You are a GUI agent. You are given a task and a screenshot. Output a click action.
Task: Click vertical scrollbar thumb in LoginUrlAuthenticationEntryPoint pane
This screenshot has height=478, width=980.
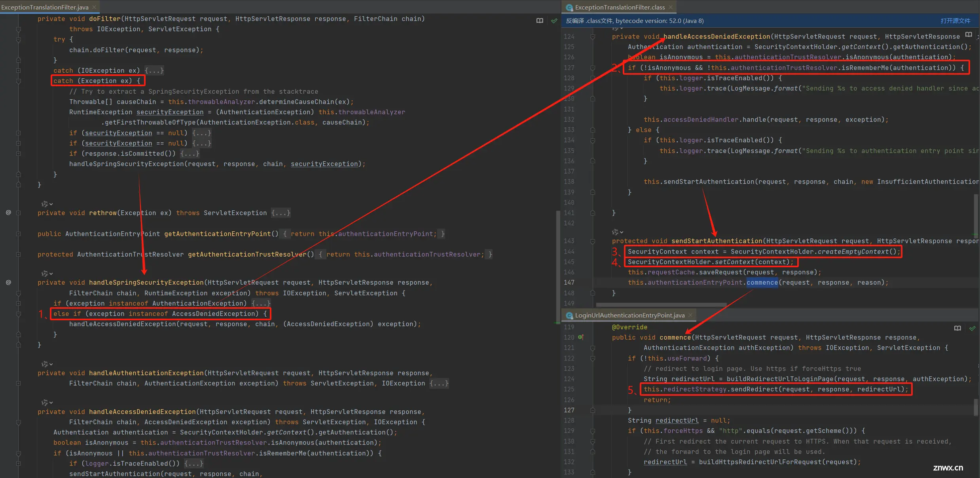(x=976, y=407)
